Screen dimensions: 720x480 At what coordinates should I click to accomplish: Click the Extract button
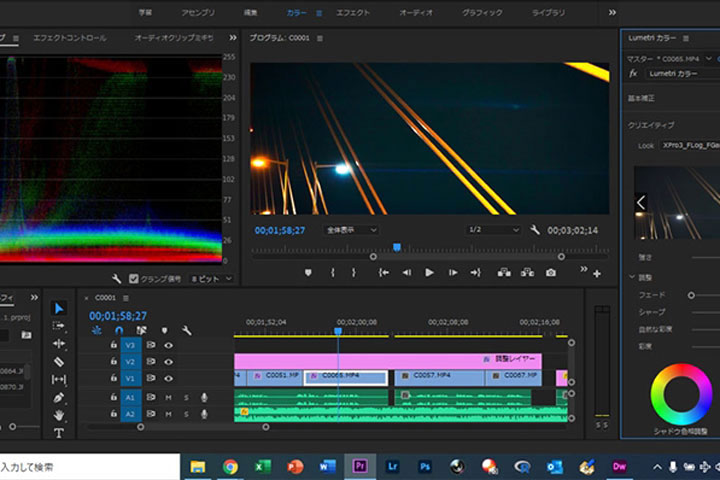pyautogui.click(x=527, y=273)
